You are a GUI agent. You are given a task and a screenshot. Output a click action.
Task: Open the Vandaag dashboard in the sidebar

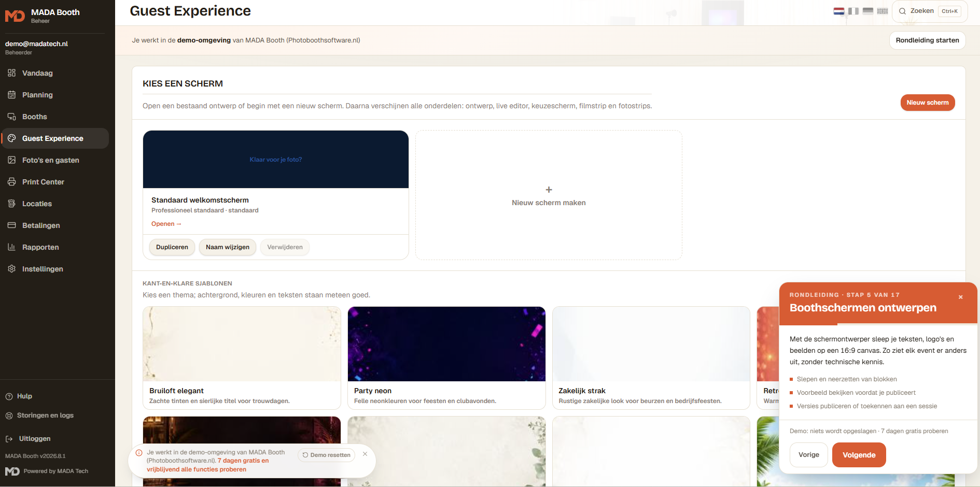tap(54, 73)
